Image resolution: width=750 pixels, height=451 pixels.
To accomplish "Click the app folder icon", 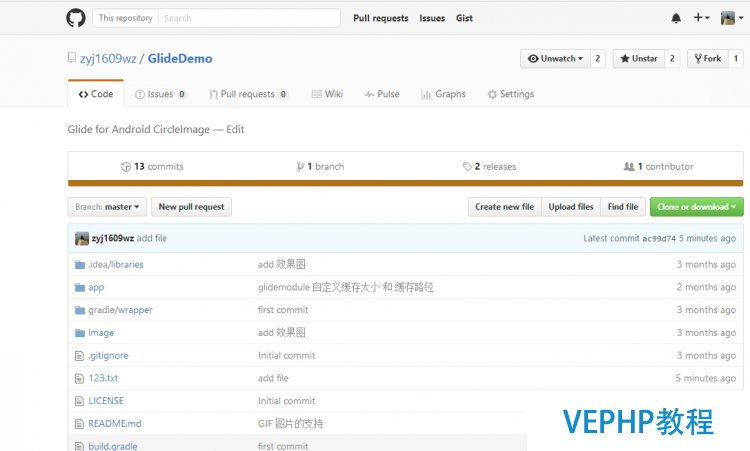I will pos(80,287).
